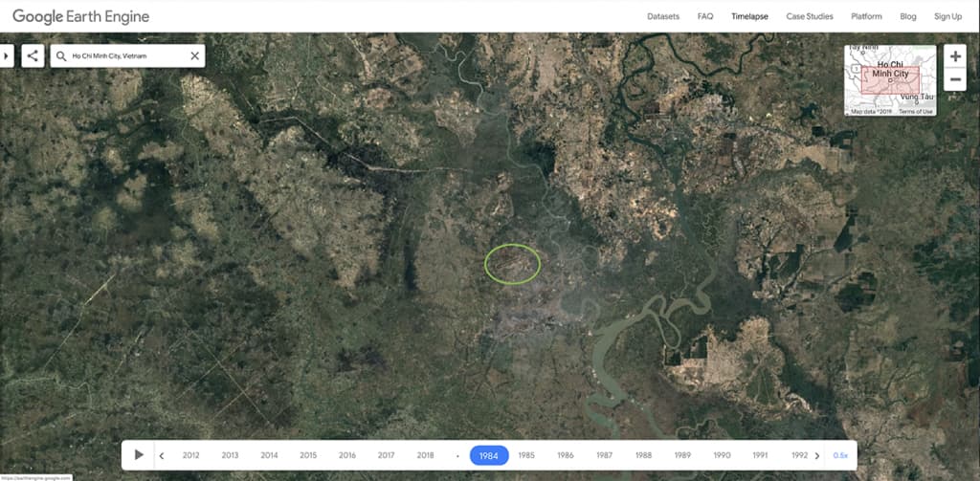The image size is (980, 481).
Task: Visit the Blog link
Action: 908,17
